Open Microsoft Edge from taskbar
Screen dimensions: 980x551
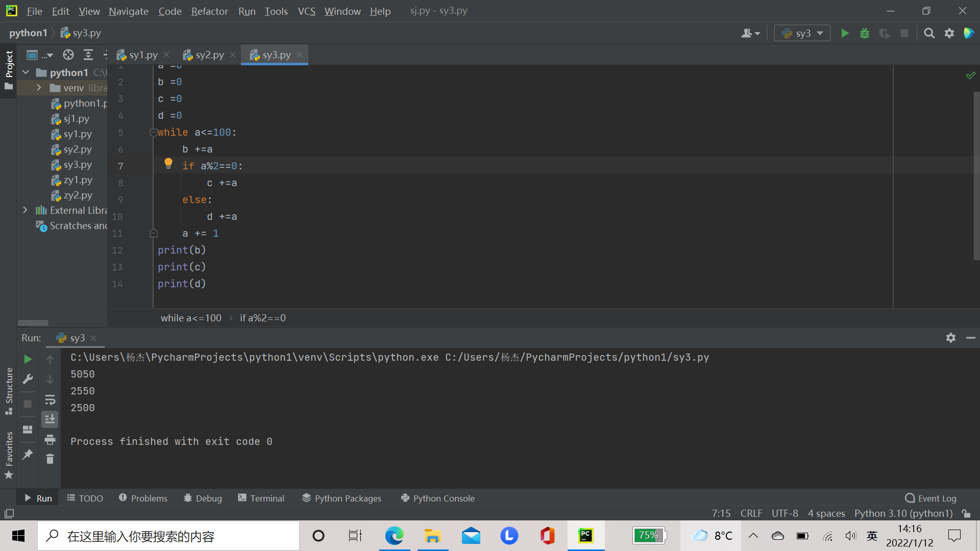pyautogui.click(x=394, y=536)
